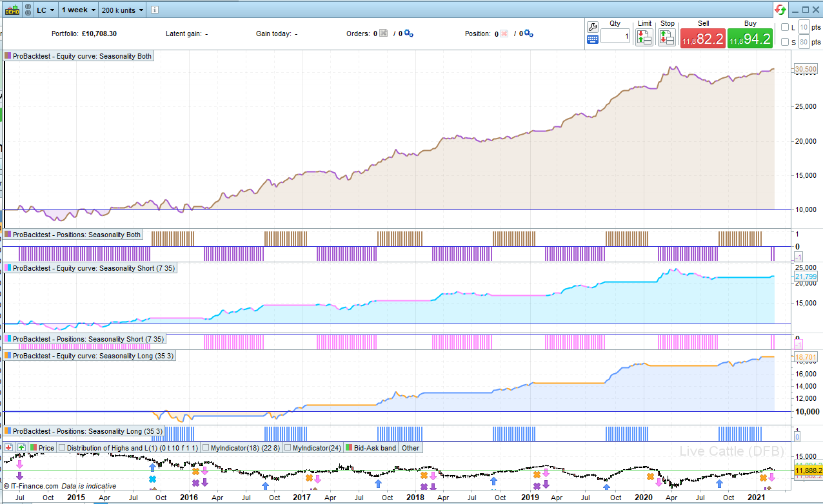
Task: Click the 30,500 equity value tag
Action: click(x=806, y=69)
